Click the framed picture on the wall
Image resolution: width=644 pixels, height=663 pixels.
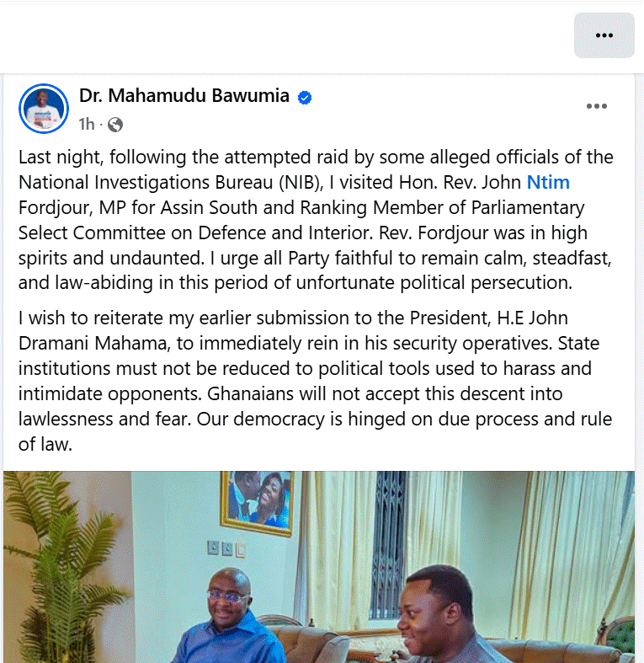[x=258, y=503]
